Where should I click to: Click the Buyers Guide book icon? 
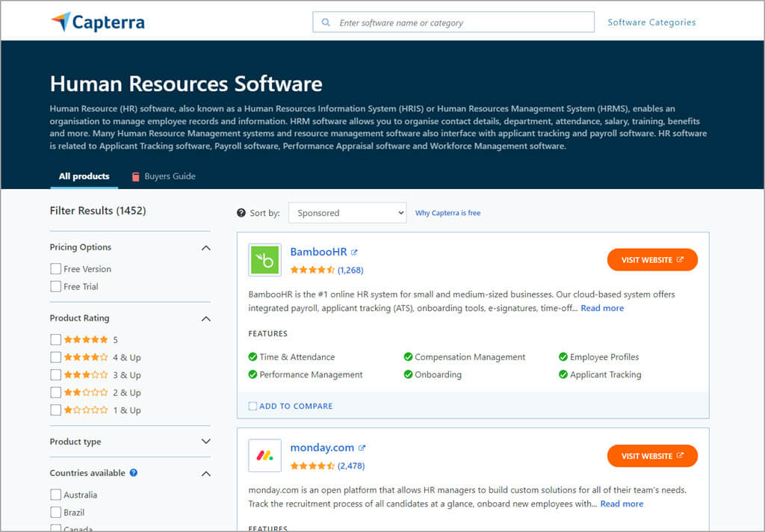135,177
